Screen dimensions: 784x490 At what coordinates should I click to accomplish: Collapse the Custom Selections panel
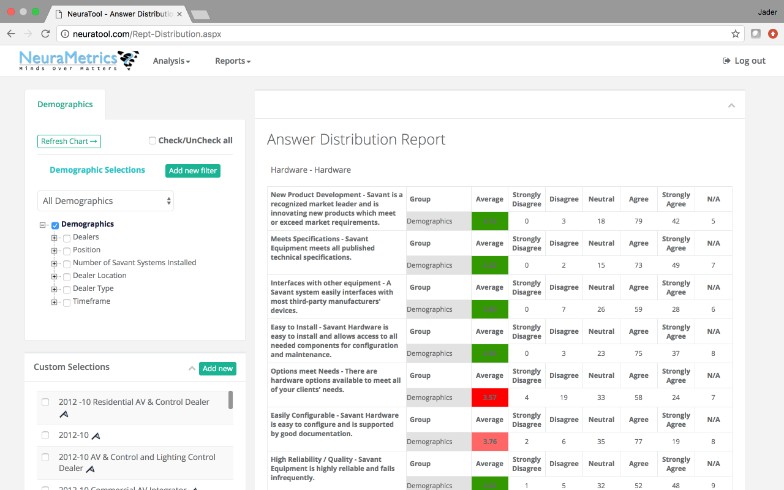(x=192, y=368)
